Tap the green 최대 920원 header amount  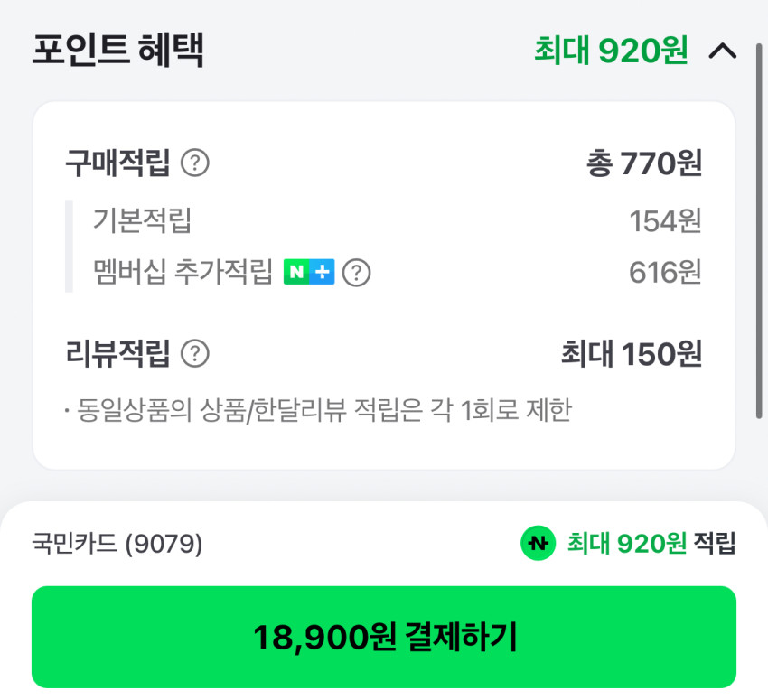coord(610,51)
